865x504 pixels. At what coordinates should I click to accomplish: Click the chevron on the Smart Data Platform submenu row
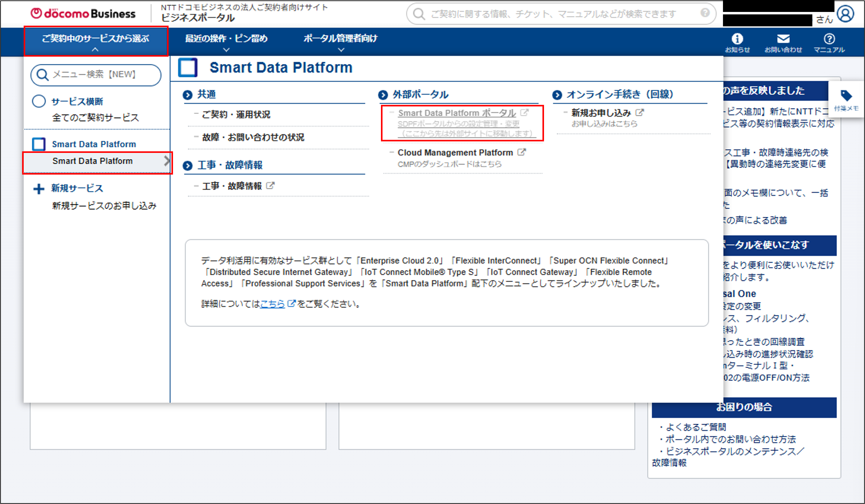click(167, 161)
